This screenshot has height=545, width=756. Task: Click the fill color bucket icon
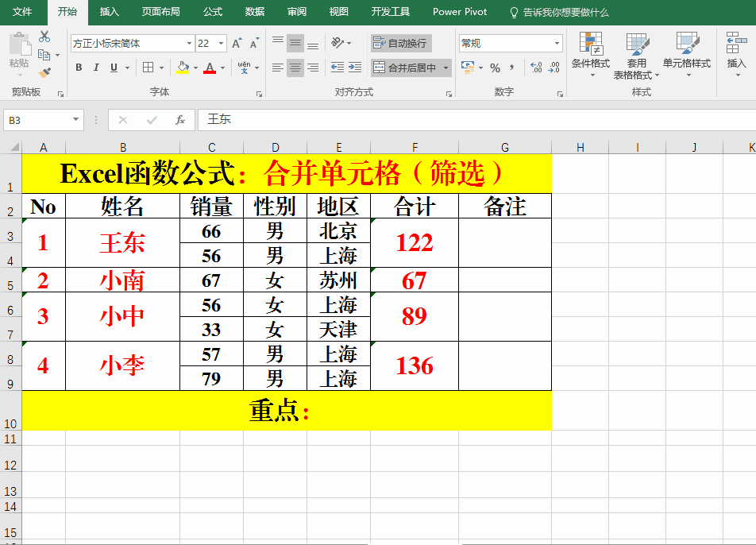pyautogui.click(x=183, y=68)
